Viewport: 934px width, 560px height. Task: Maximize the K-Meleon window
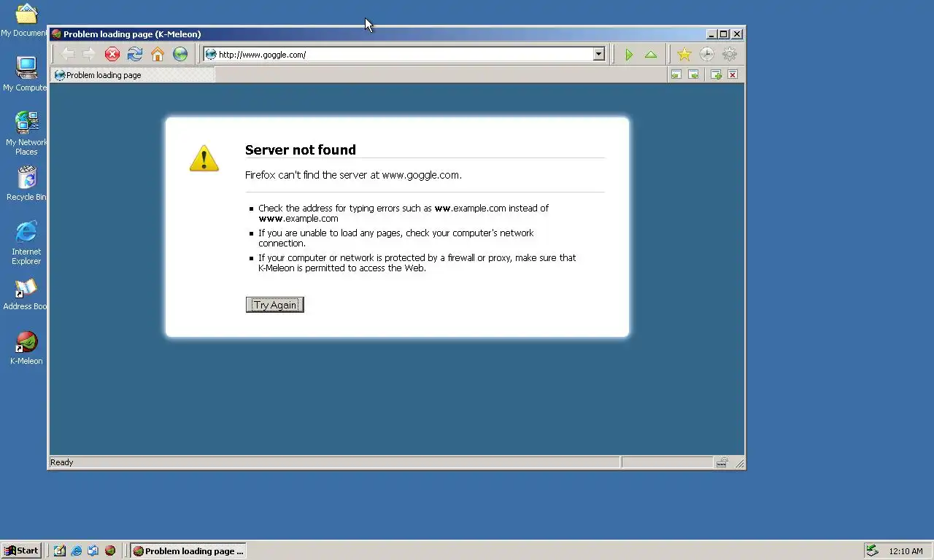pyautogui.click(x=723, y=34)
